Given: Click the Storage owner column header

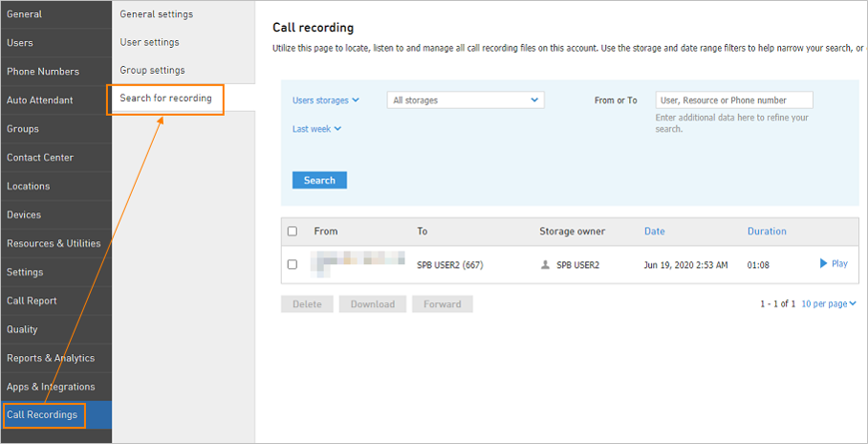Looking at the screenshot, I should coord(573,232).
